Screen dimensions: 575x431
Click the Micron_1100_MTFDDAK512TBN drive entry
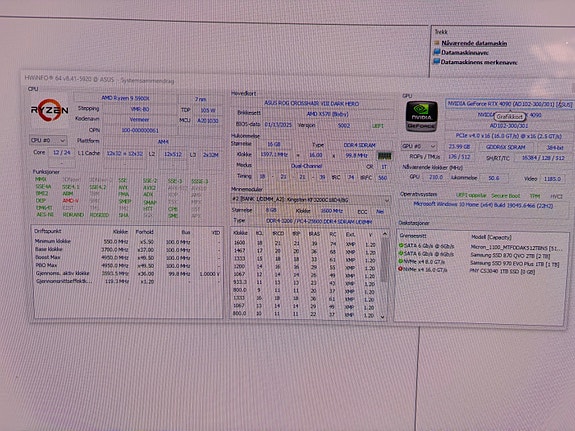(516, 248)
